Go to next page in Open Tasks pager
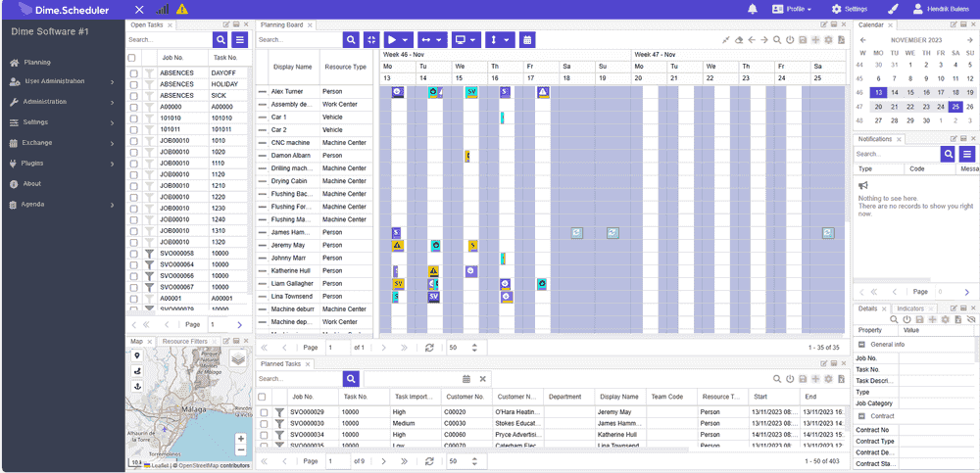 click(239, 325)
